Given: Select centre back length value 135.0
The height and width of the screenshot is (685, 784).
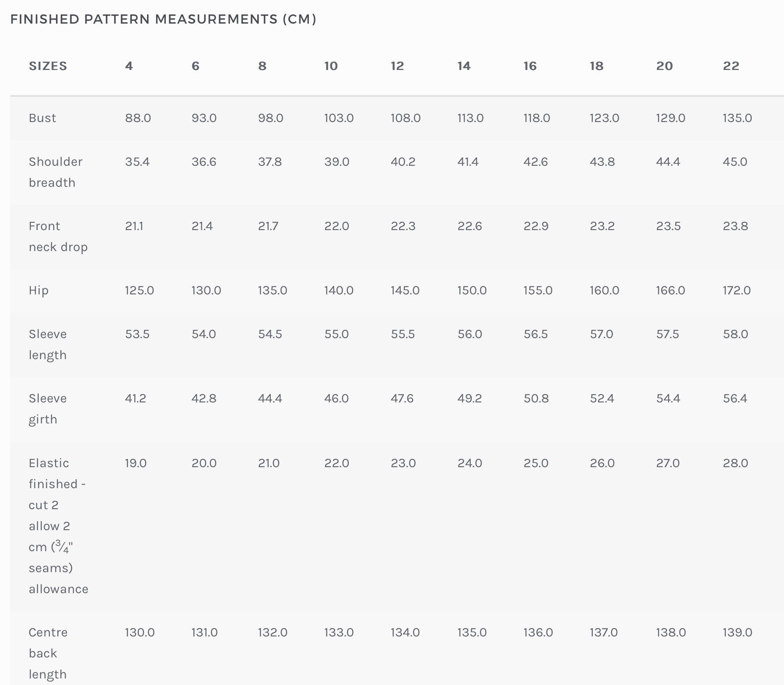Looking at the screenshot, I should click(472, 633).
